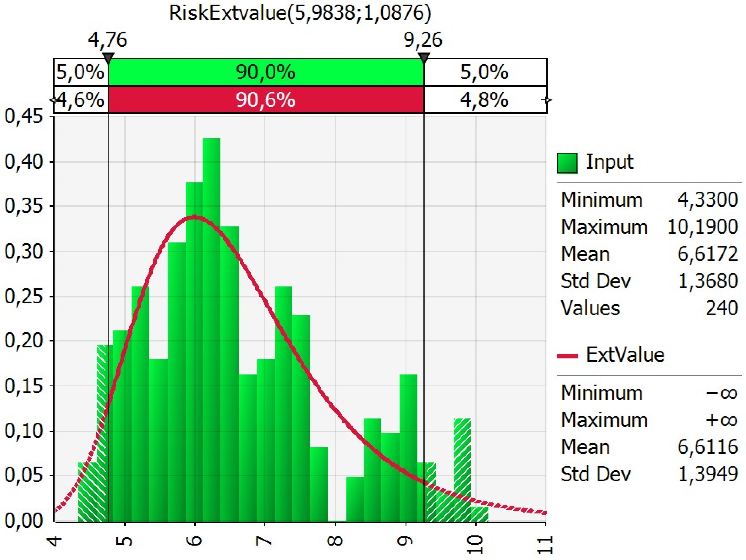
Task: Click the green 90,0% probability bar
Action: pyautogui.click(x=266, y=72)
